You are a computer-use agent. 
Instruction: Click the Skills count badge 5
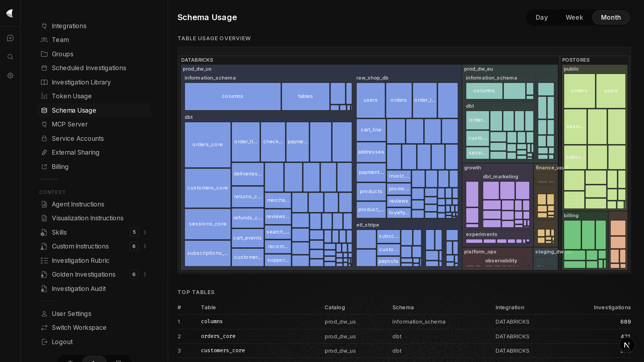point(134,232)
